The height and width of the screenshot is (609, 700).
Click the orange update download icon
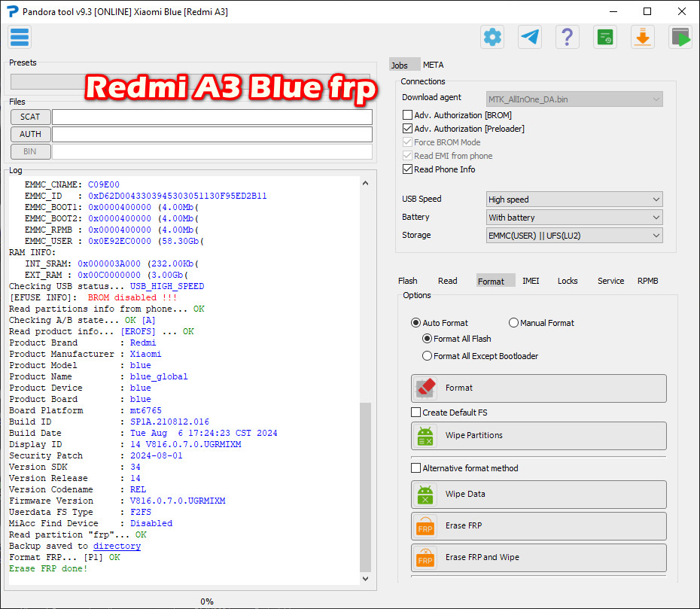tap(643, 36)
